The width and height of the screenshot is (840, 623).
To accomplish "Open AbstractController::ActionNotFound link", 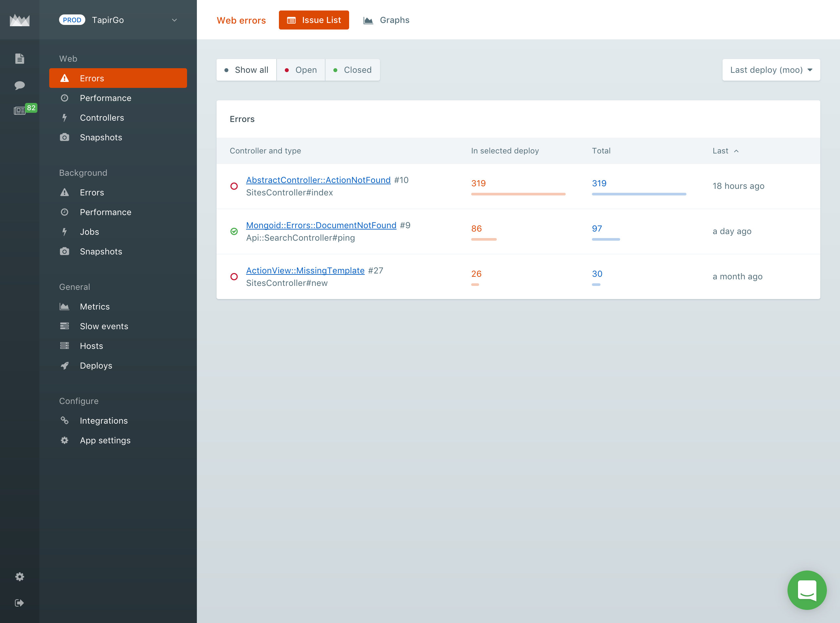I will point(318,180).
